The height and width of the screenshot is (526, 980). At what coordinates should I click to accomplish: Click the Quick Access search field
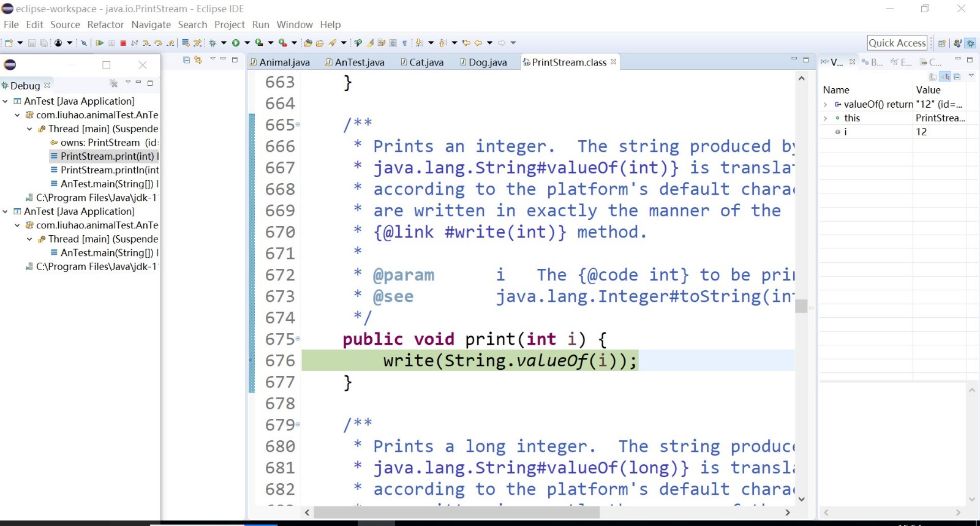(897, 43)
